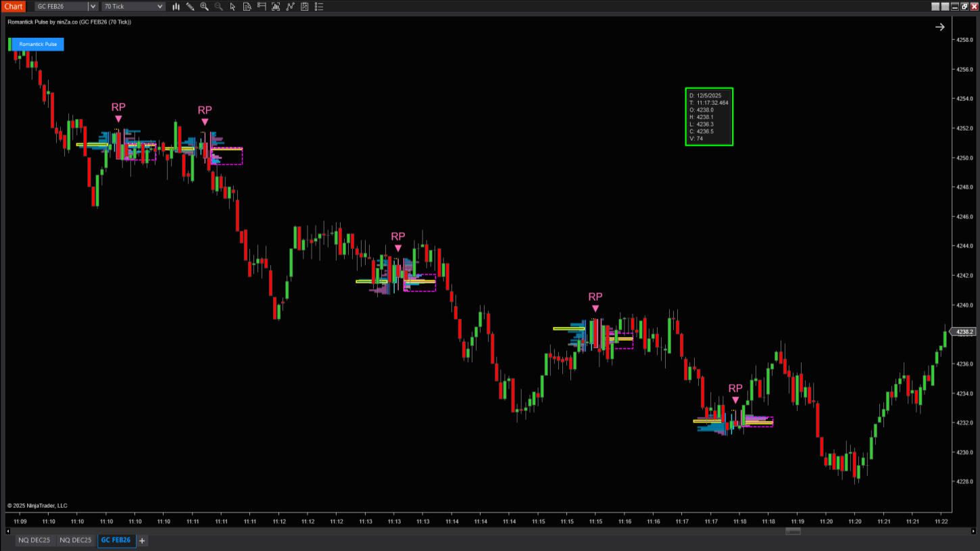Click the arrow to scroll chart to latest bar
This screenshot has width=980, height=551.
click(939, 27)
